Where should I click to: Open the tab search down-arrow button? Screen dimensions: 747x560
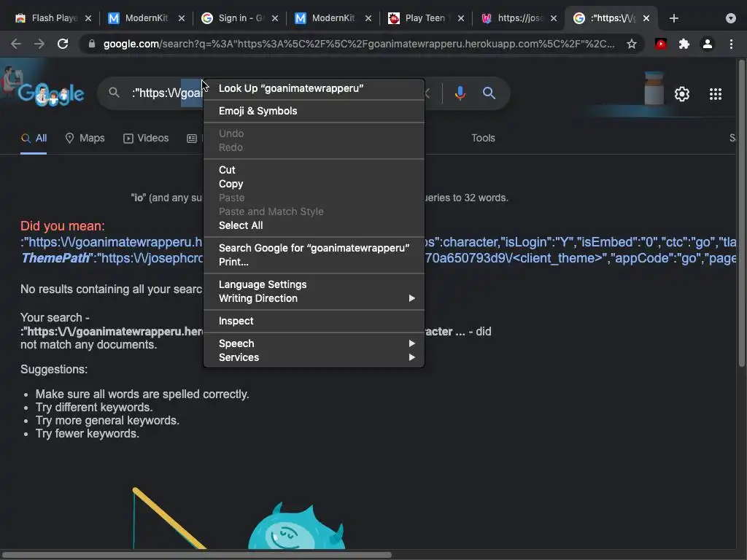pyautogui.click(x=731, y=18)
